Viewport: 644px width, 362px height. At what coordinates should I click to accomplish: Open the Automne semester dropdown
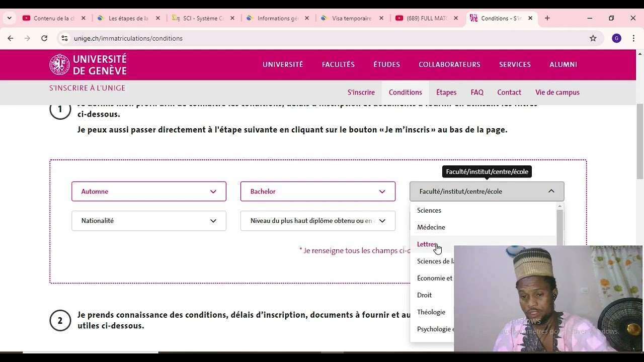point(149,192)
